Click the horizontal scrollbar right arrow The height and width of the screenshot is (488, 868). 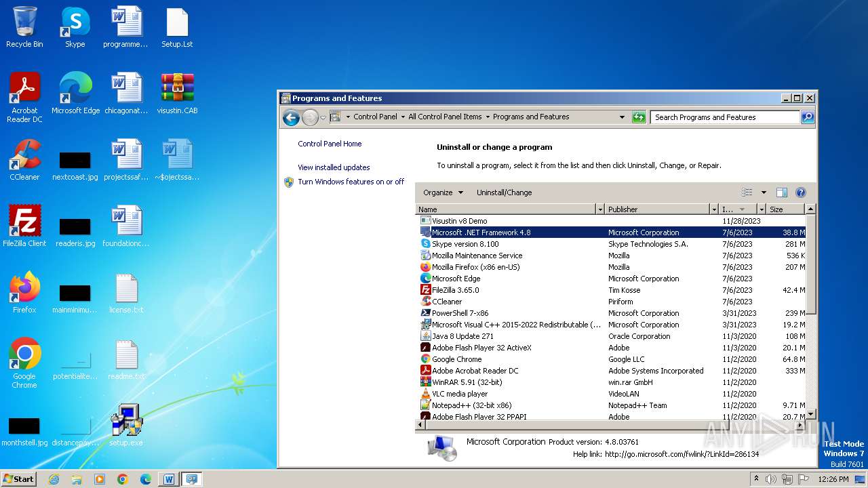tap(800, 424)
